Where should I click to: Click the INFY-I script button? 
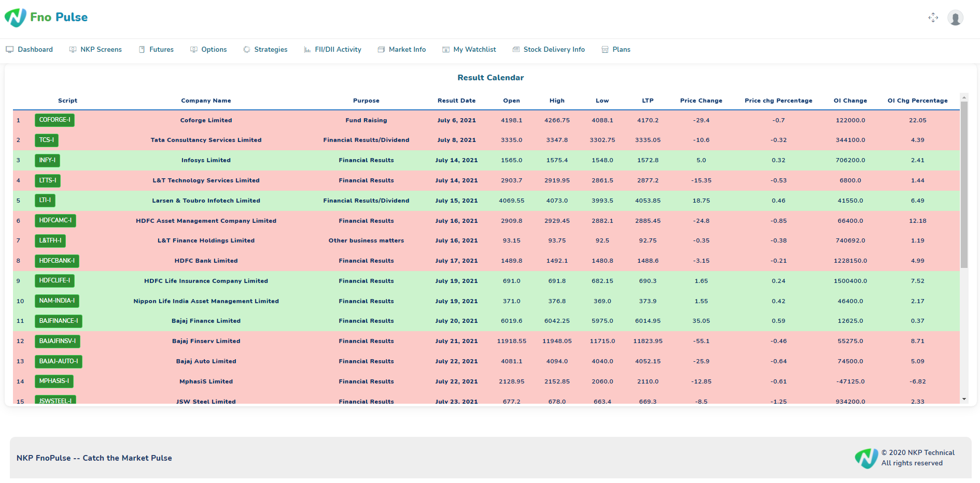click(47, 161)
